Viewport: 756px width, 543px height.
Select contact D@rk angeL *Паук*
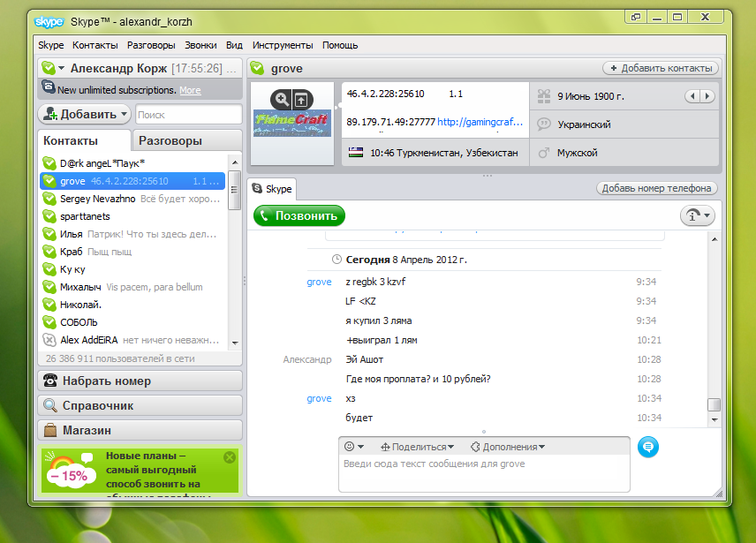132,163
